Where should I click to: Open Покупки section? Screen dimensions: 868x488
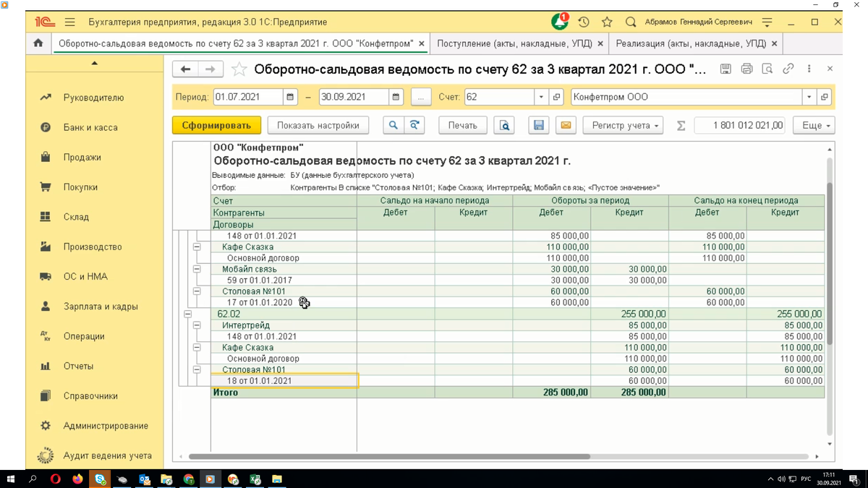pyautogui.click(x=80, y=187)
